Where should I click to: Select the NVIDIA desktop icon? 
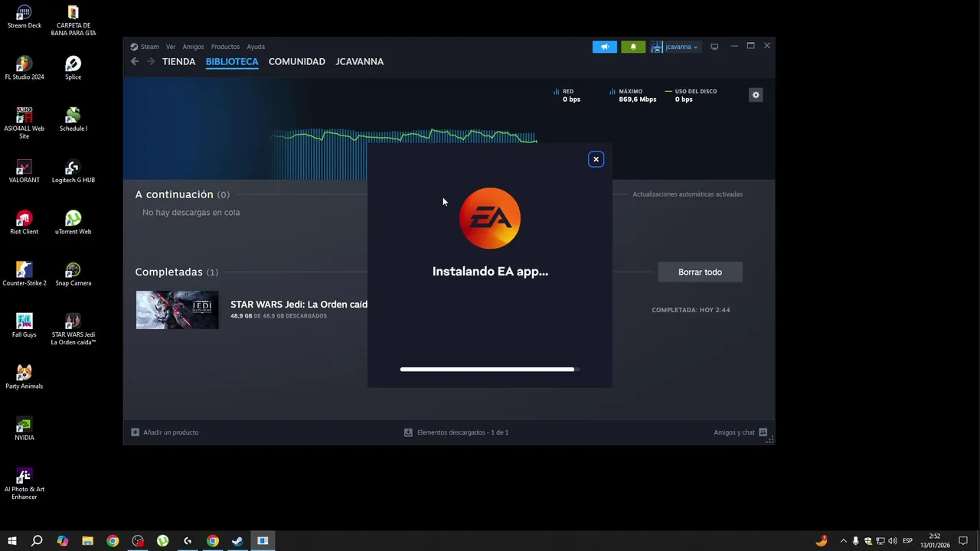coord(24,429)
